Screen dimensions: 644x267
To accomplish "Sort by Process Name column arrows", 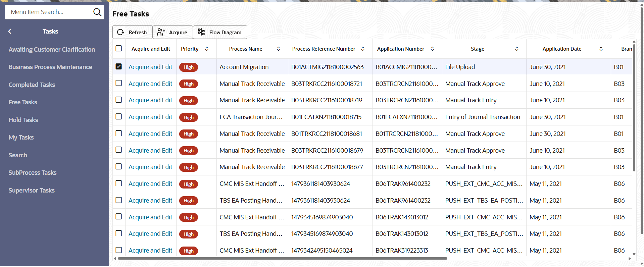I will 279,49.
